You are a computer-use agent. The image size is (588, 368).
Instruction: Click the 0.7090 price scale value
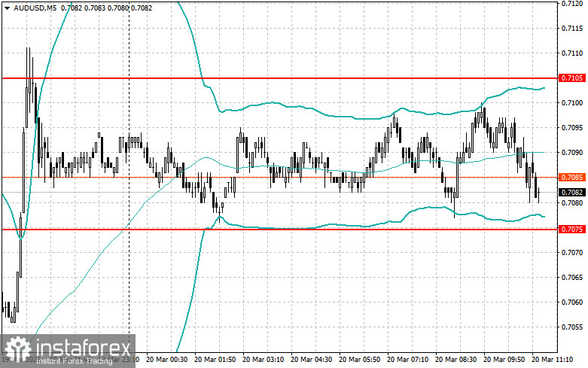(572, 153)
